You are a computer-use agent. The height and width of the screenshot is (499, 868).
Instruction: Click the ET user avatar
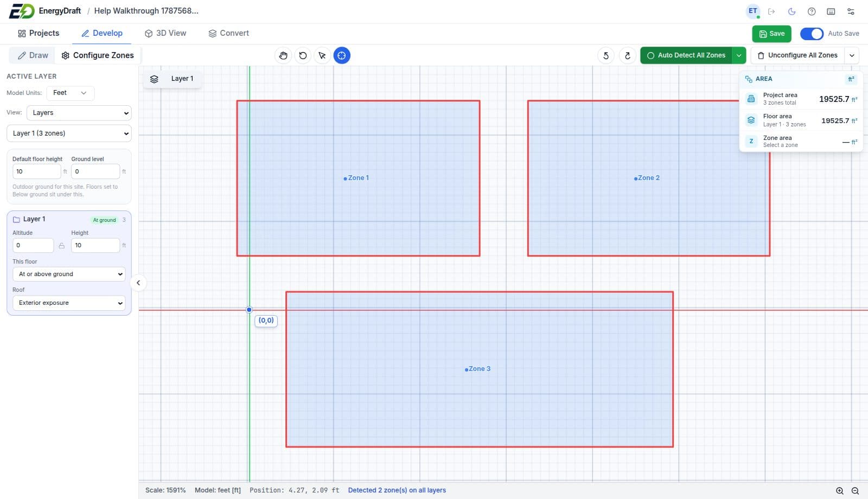coord(753,11)
